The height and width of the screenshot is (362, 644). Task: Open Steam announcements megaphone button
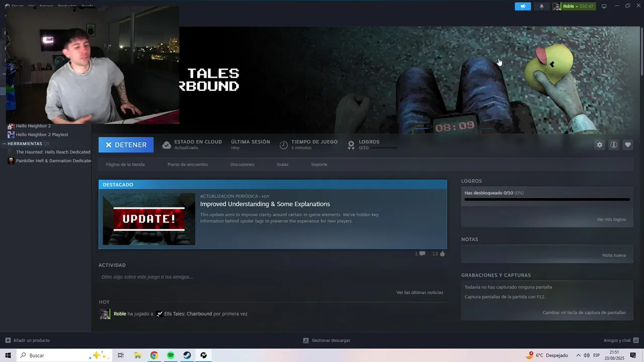pyautogui.click(x=523, y=6)
